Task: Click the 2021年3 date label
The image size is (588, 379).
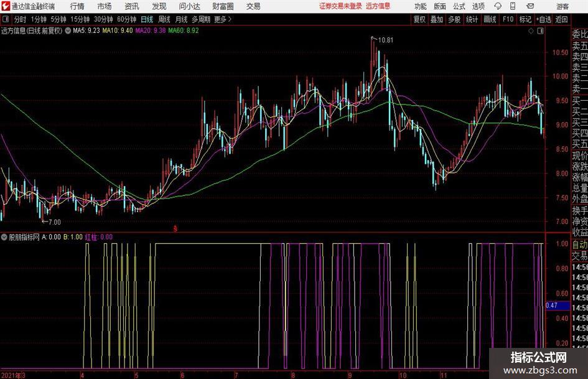Action: coord(13,375)
